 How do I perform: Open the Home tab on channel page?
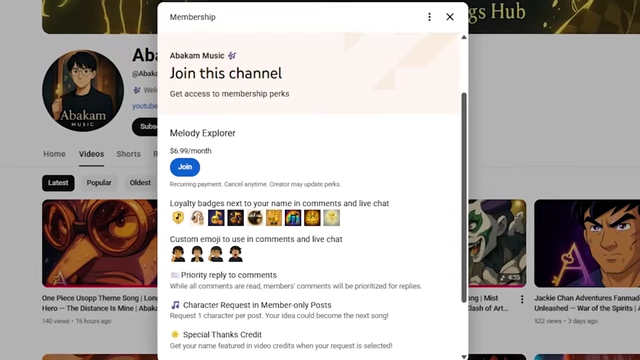[54, 154]
